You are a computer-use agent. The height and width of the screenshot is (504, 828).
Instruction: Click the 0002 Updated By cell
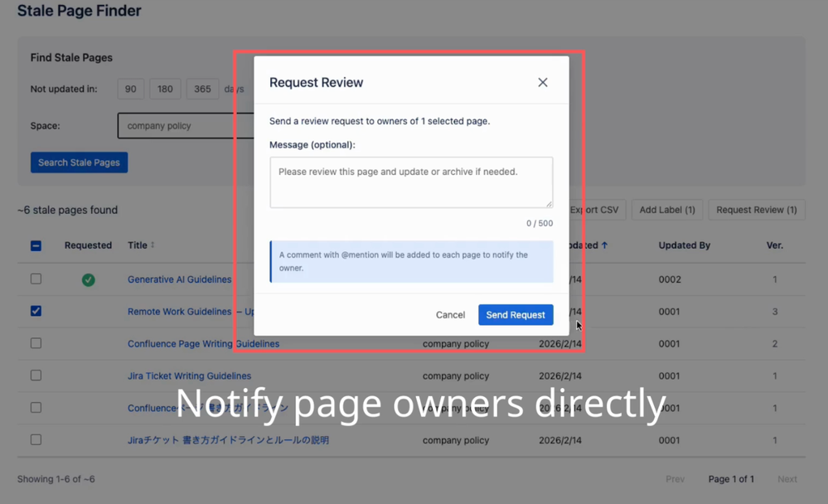click(670, 279)
